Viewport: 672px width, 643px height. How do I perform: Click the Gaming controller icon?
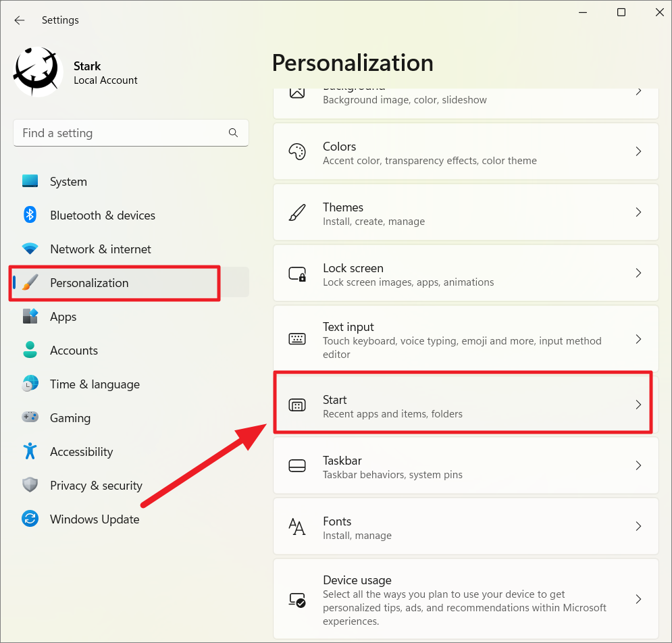(30, 417)
